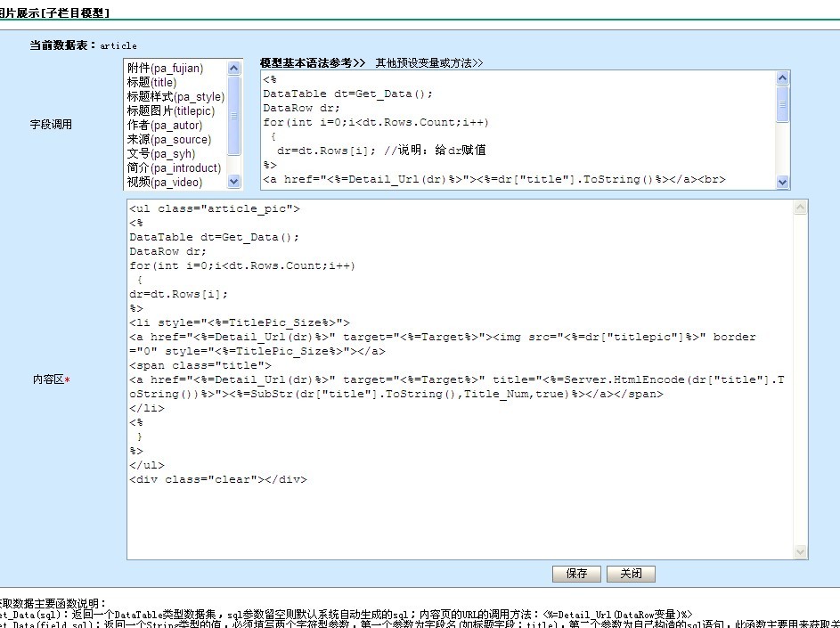Click the syntax reference scrollbar thumb
The width and height of the screenshot is (840, 628).
(x=783, y=102)
